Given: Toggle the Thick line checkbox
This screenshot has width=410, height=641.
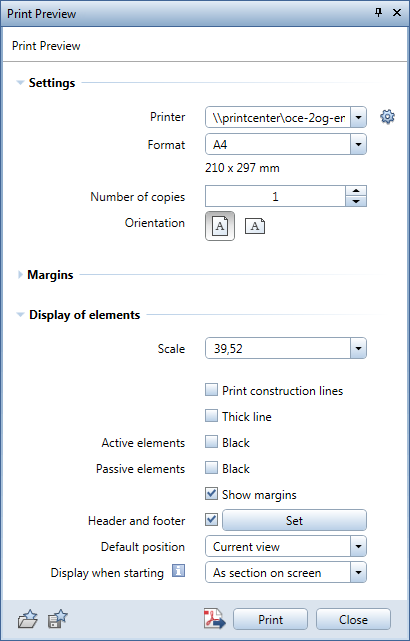Looking at the screenshot, I should (x=211, y=416).
